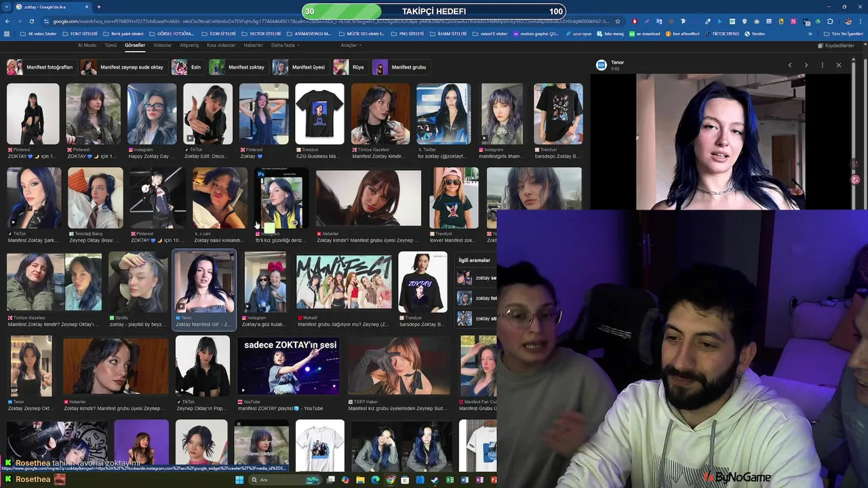Expand the Daha fazla dropdown

[285, 45]
